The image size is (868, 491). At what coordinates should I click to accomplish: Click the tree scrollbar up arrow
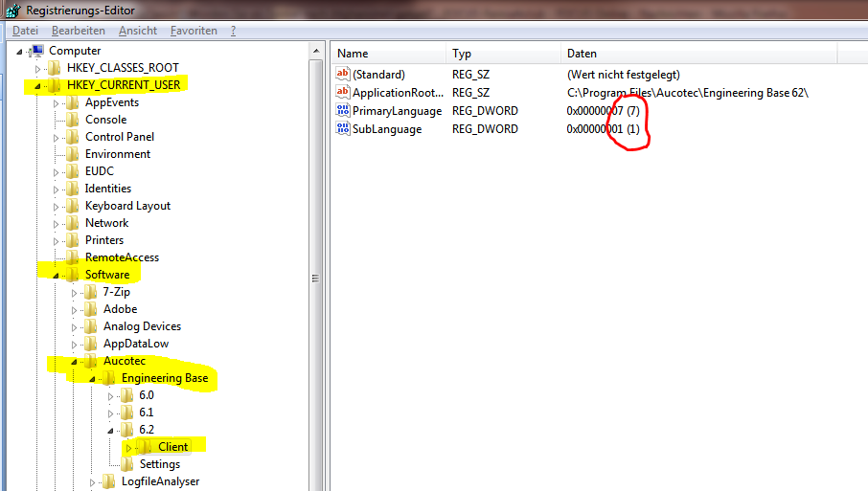click(316, 51)
